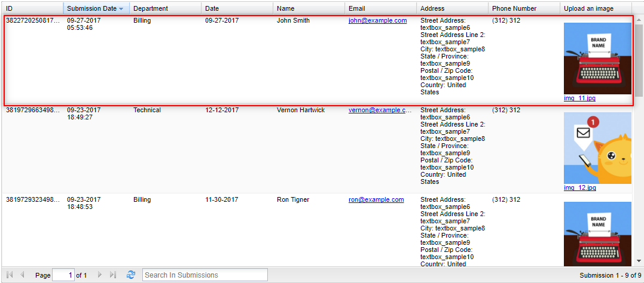Go to last page of submissions
Screen dimensions: 644x283
[x=114, y=275]
